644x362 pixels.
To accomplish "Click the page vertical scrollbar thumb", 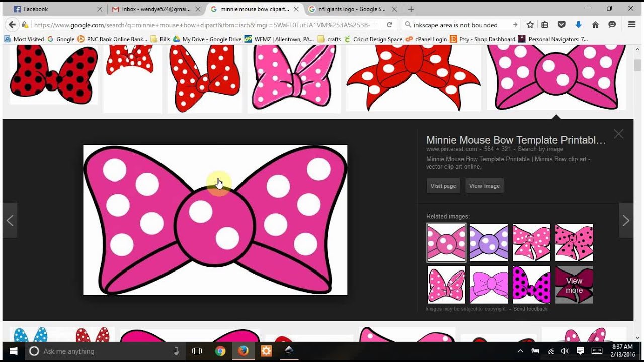I will (638, 65).
